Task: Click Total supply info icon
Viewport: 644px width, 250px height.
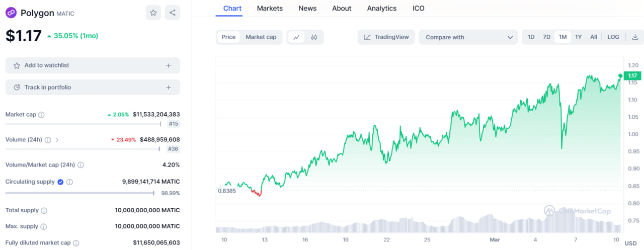Action: pyautogui.click(x=44, y=211)
